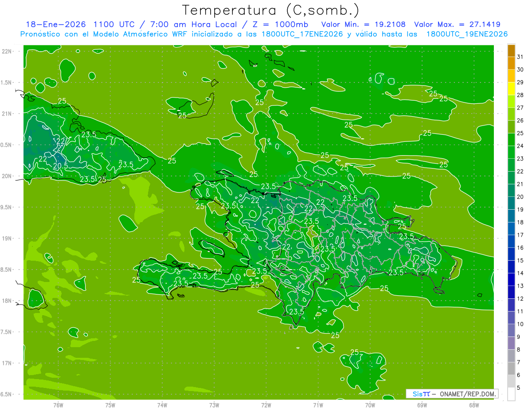Viewport: 532px width, 411px height.
Task: Click the "75W" longitude axis label
Action: pos(110,405)
